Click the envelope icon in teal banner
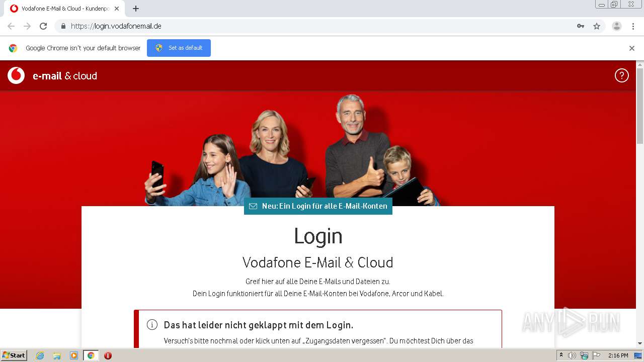Viewport: 644px width, 362px height. pyautogui.click(x=253, y=206)
